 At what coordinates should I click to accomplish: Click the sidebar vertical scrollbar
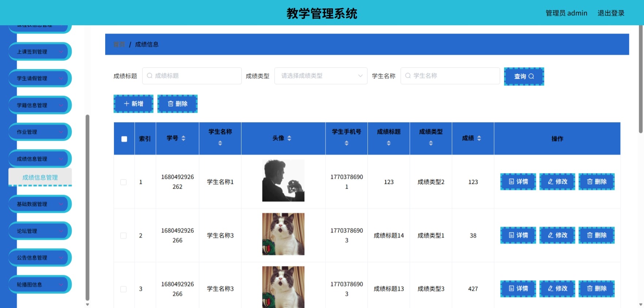click(x=87, y=207)
